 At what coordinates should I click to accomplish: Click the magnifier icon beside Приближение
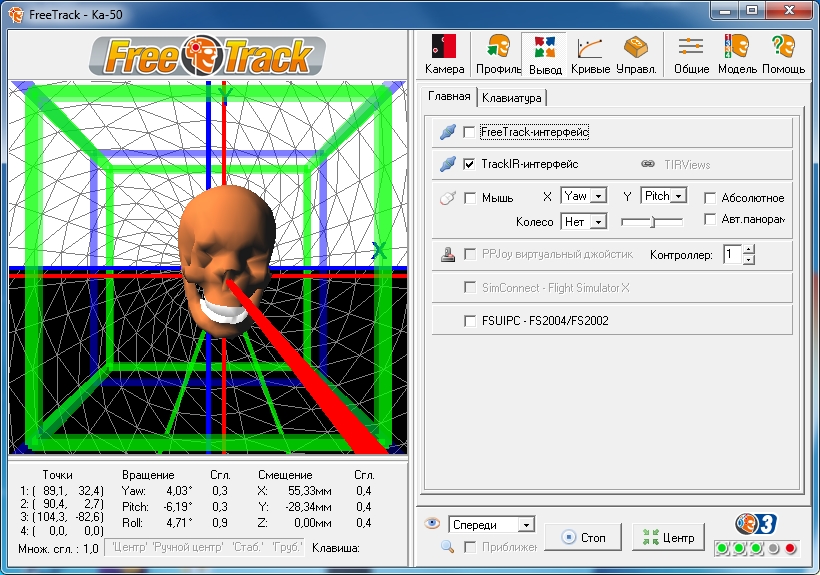447,547
